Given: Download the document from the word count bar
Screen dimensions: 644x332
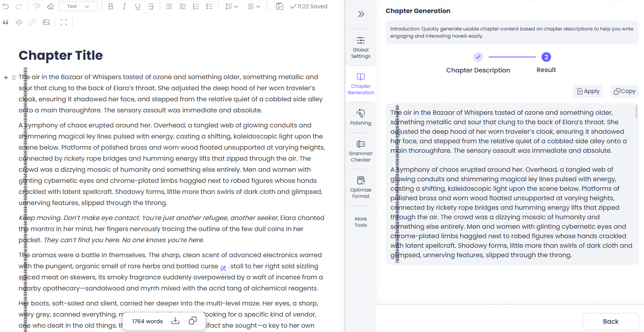Looking at the screenshot, I should coord(175,321).
